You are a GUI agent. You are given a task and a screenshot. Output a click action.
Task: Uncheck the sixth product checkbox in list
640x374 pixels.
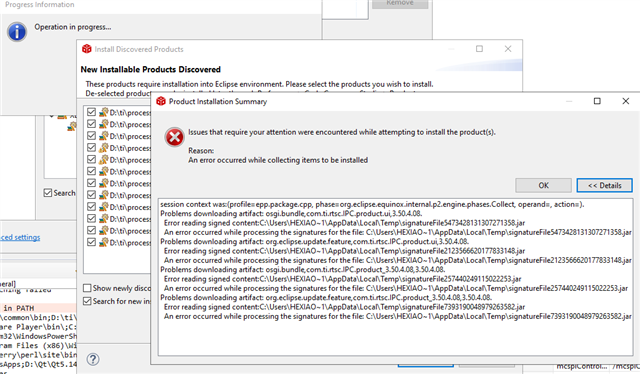pos(91,171)
